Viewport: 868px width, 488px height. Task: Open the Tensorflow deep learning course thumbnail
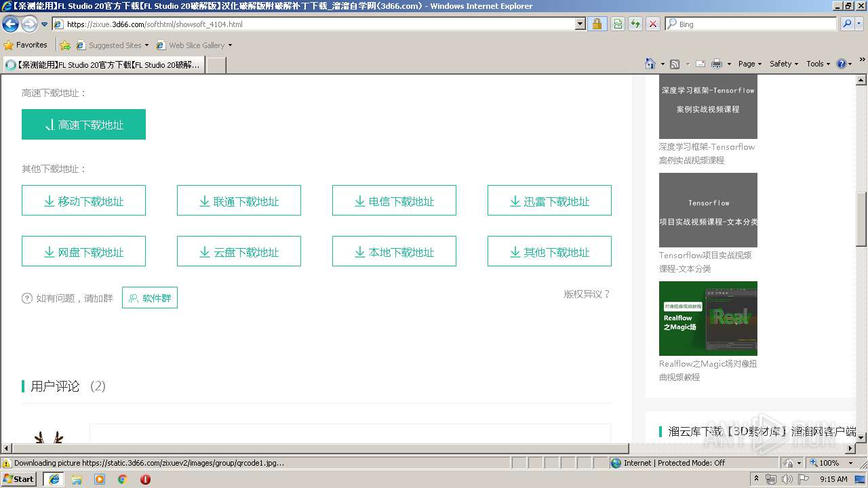[x=708, y=107]
